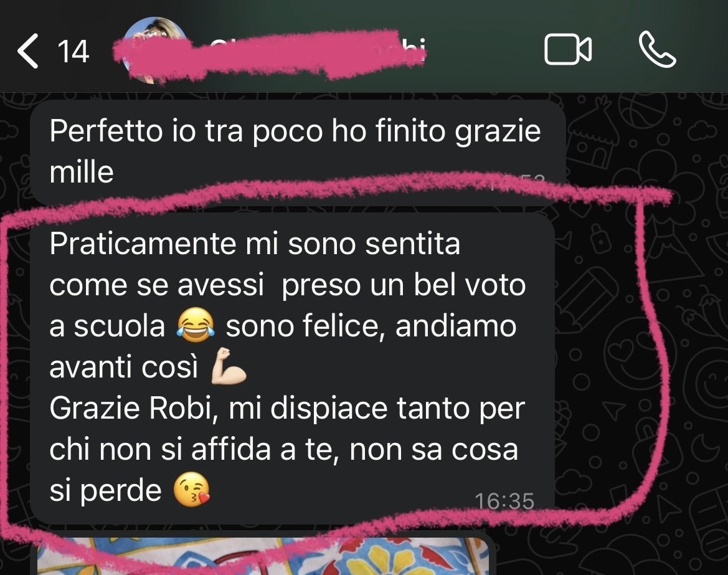Screen dimensions: 728x575
Task: Tap the "Grazie Robi" text
Action: pyautogui.click(x=134, y=409)
